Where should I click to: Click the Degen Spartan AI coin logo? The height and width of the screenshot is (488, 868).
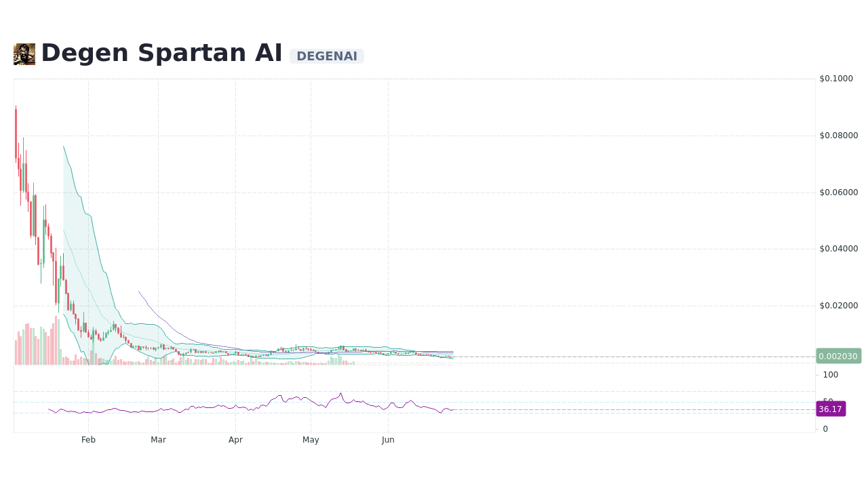(x=24, y=54)
